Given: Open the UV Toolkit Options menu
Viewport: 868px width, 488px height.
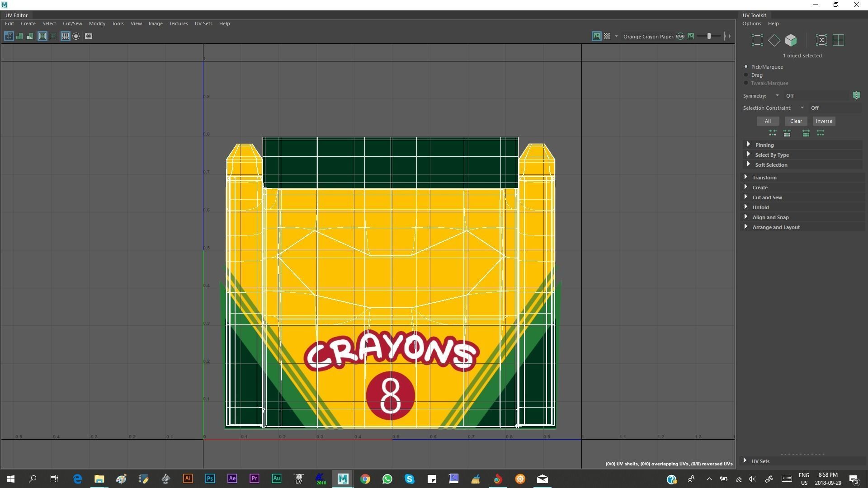Looking at the screenshot, I should (x=752, y=23).
